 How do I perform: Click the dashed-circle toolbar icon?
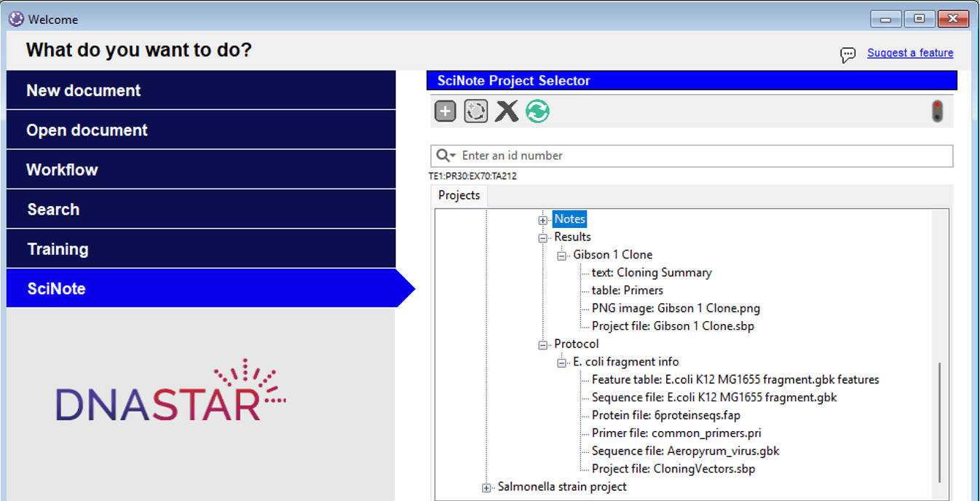pos(476,111)
